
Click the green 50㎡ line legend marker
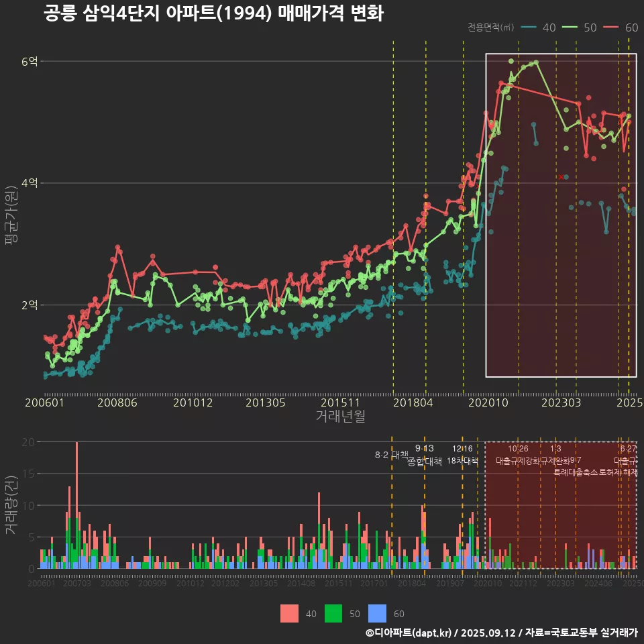(x=570, y=28)
